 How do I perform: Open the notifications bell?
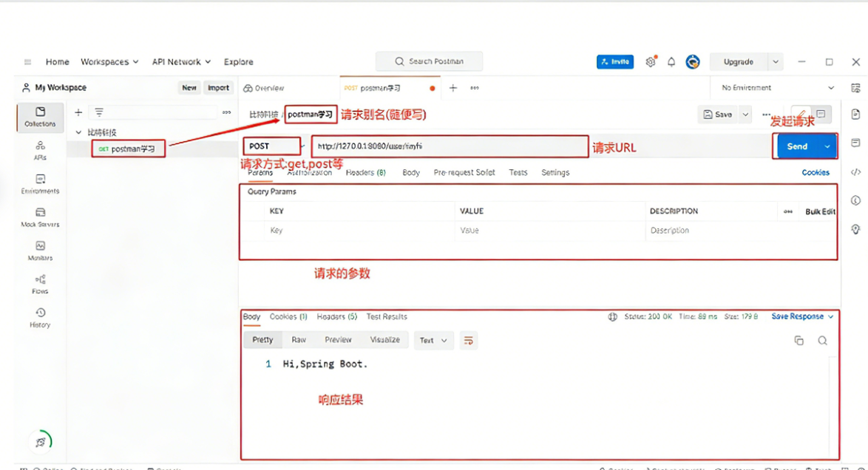671,62
